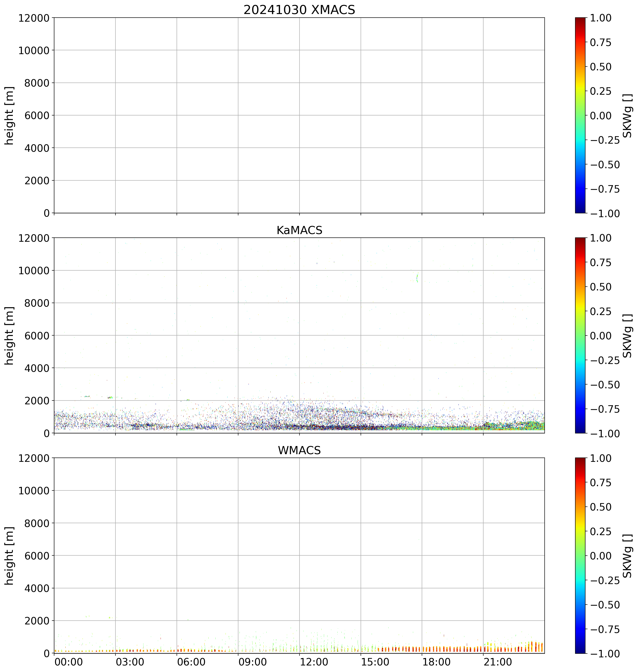
Task: Click the KaMACS panel colorbar
Action: (580, 335)
